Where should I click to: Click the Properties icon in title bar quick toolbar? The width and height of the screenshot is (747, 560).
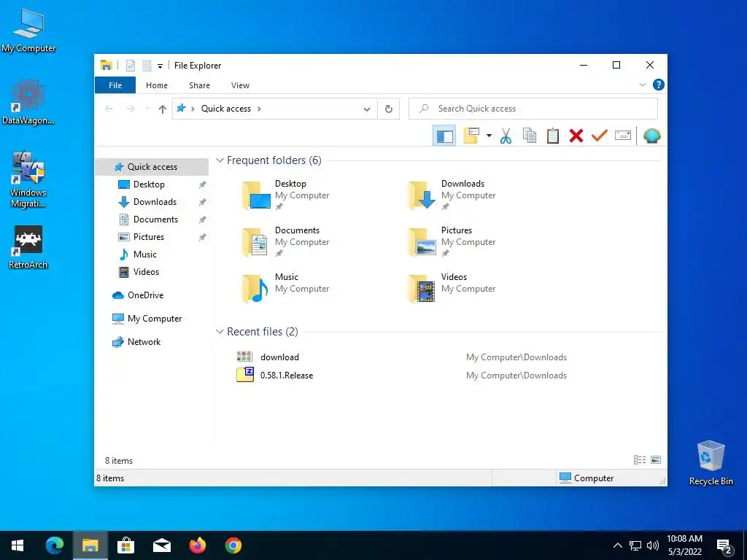click(131, 66)
